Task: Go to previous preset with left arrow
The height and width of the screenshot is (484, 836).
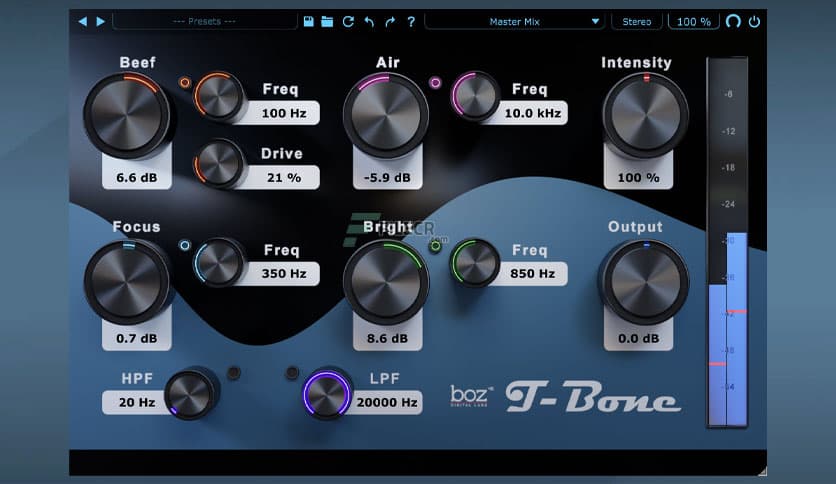Action: [x=83, y=21]
